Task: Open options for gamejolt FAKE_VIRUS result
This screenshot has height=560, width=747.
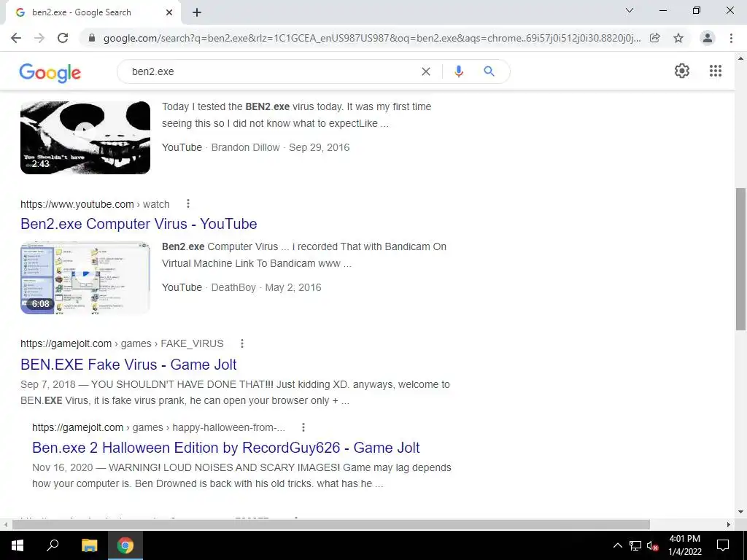Action: tap(242, 343)
